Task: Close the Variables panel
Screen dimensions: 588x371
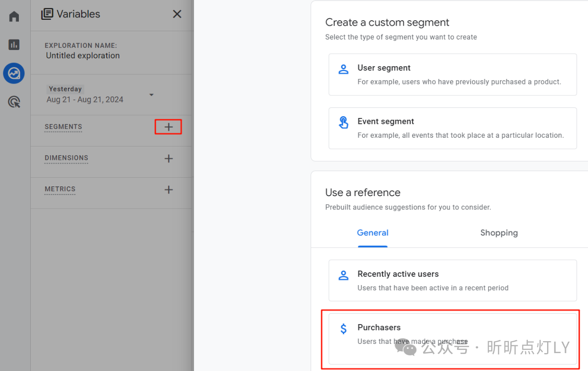Action: tap(177, 14)
